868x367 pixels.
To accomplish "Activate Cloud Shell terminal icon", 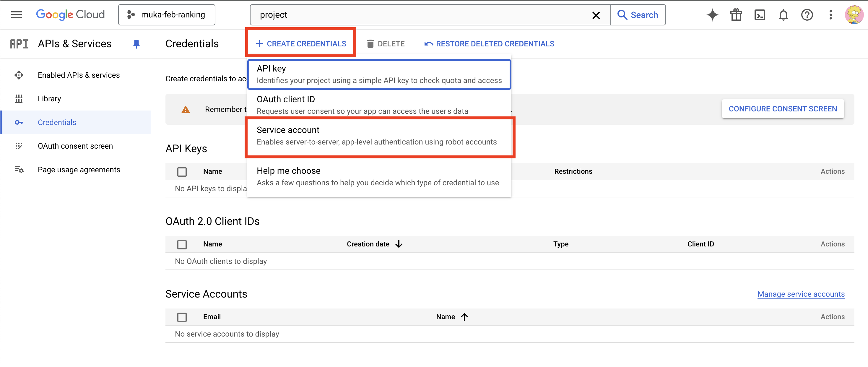I will coord(760,15).
